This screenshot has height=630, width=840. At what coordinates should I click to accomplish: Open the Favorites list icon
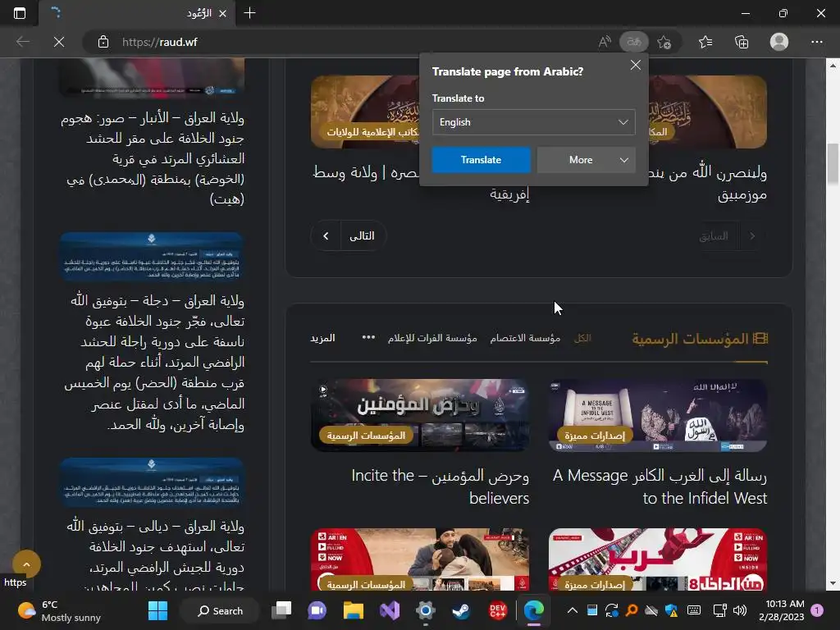tap(705, 42)
